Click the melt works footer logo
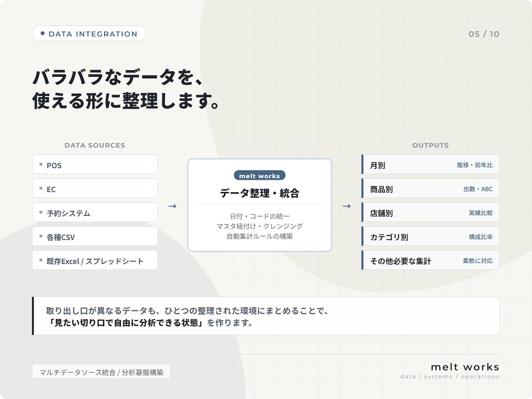Screen dimensions: 532x399 [465, 367]
